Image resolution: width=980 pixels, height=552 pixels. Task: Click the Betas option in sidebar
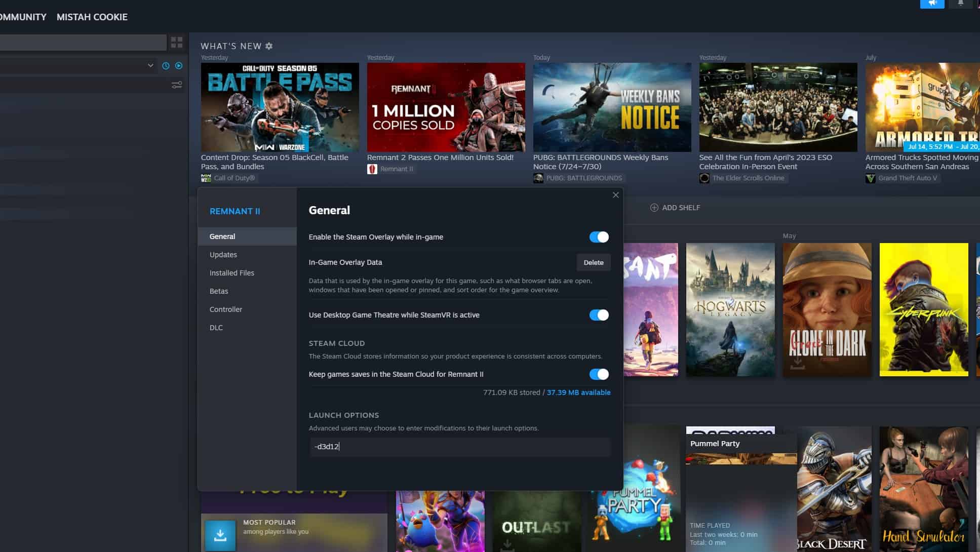[219, 291]
